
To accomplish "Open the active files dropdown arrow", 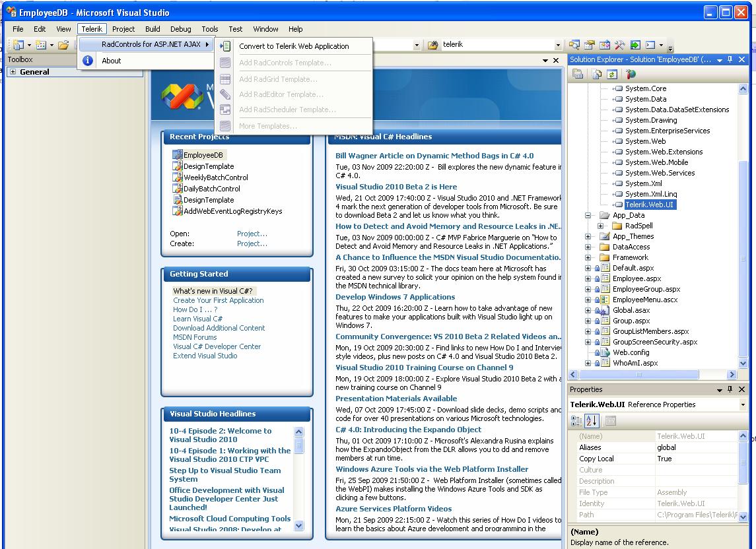I will point(545,61).
